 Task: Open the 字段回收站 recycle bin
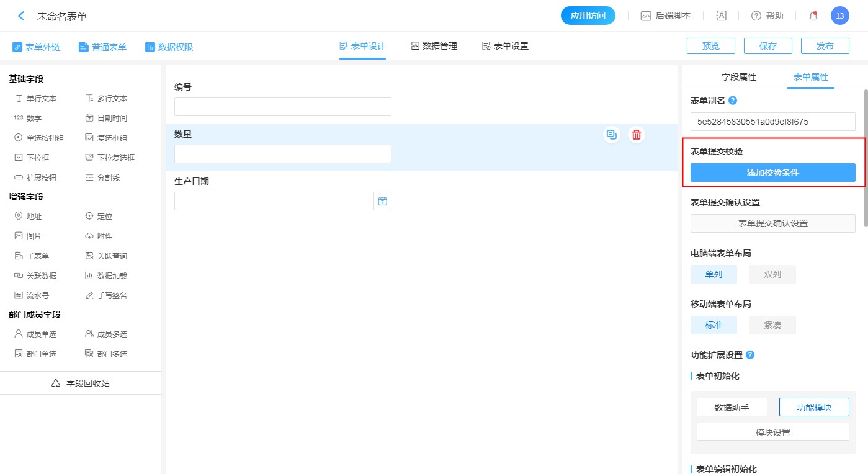tap(81, 383)
